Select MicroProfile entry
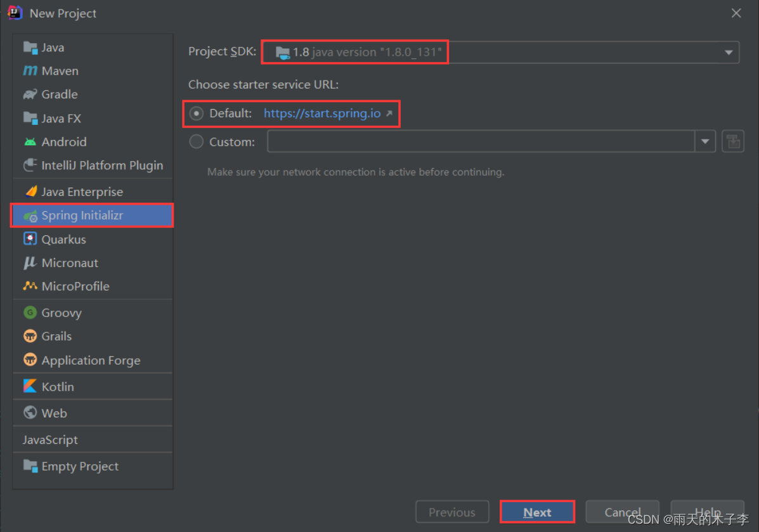This screenshot has height=532, width=759. click(93, 286)
